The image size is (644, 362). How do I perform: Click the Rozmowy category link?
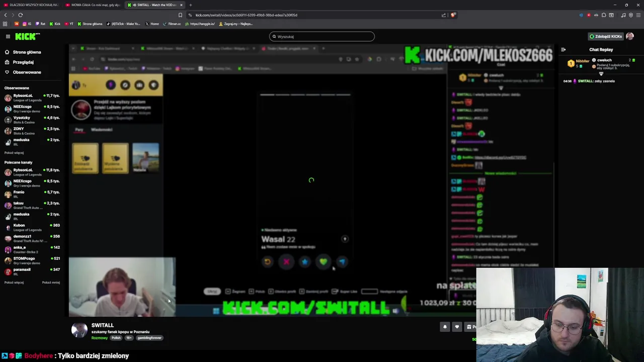[99, 338]
